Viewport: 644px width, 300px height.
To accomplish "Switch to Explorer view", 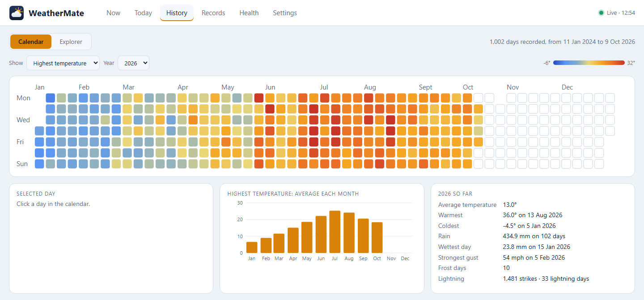I will point(71,42).
